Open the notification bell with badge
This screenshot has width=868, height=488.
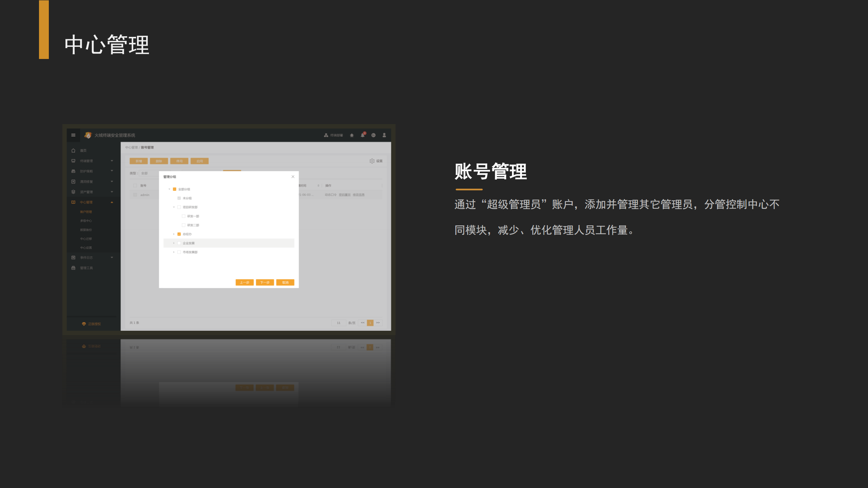[362, 135]
